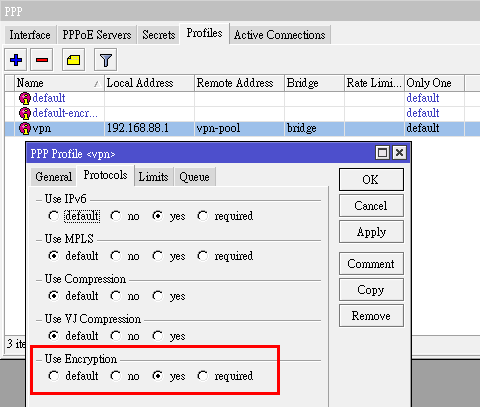Viewport: 480px width, 407px height.
Task: Sort by the Rate Limi... column header
Action: (x=374, y=83)
